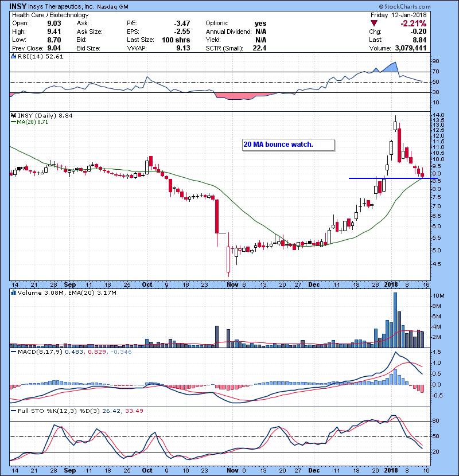
Task: Click the Yield N/A value
Action: tap(260, 40)
